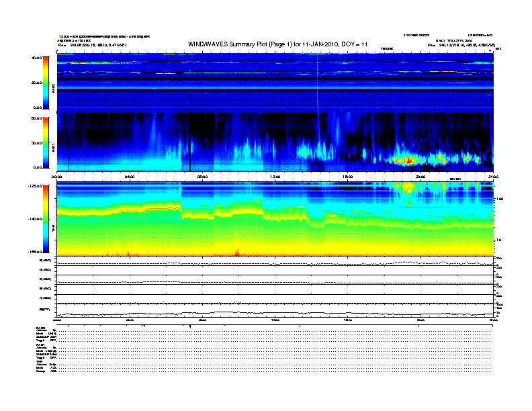Click the 30.00 label on RAD1 color scale

coord(36,143)
